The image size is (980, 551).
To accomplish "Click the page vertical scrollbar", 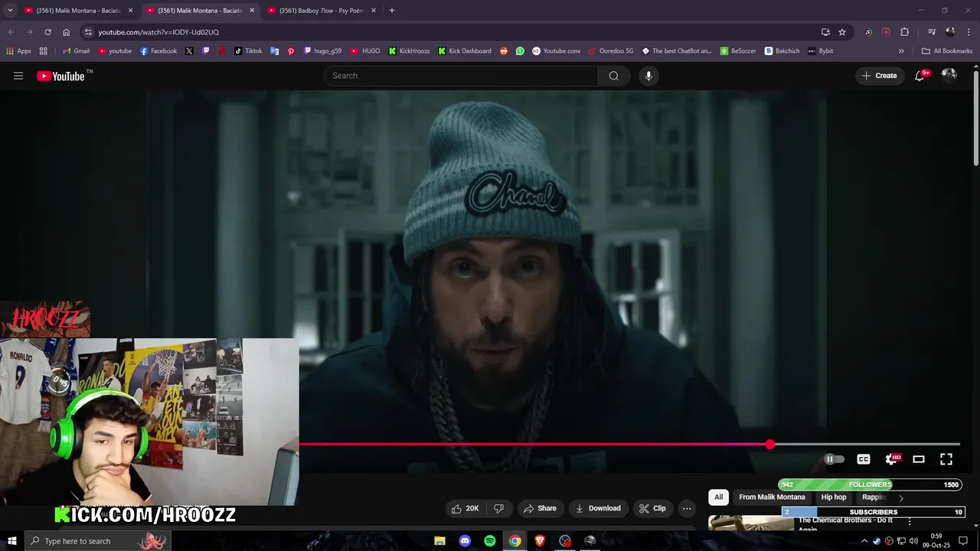I will (976, 118).
